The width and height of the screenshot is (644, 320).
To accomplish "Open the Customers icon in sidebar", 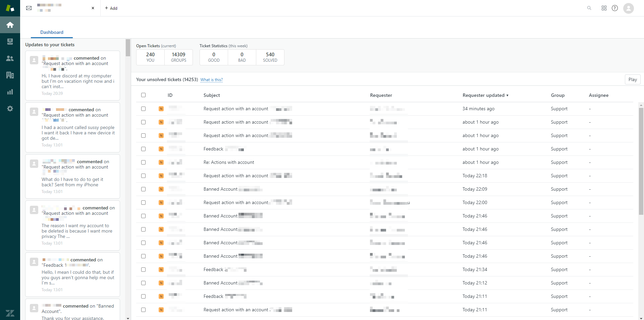I will (10, 58).
